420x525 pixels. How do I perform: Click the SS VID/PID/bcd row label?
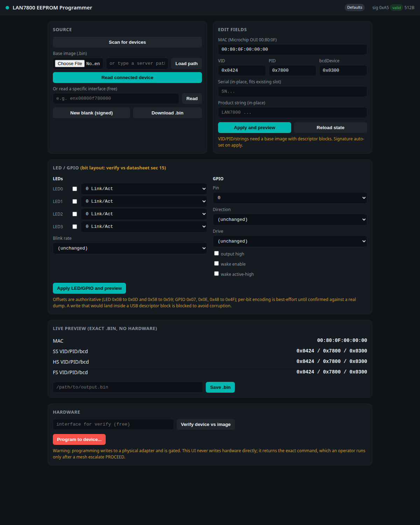pyautogui.click(x=70, y=351)
